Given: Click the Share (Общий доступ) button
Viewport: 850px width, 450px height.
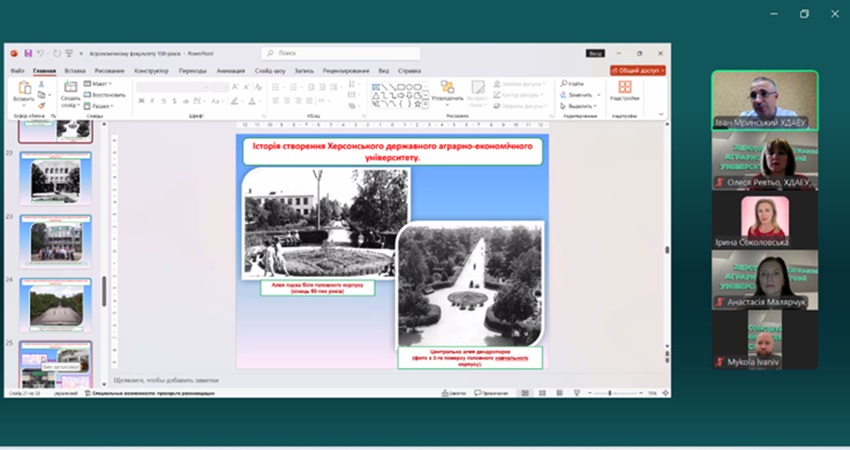Looking at the screenshot, I should pyautogui.click(x=638, y=70).
